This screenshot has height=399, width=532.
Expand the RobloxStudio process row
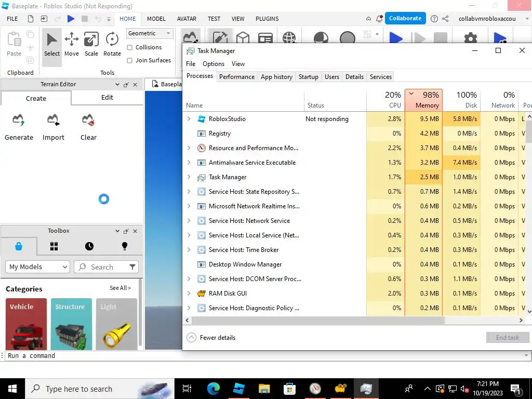[x=189, y=119]
